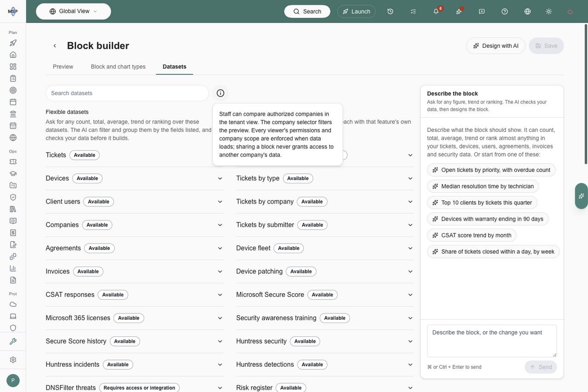The image size is (588, 392).
Task: Open the user avatar P menu
Action: click(13, 381)
